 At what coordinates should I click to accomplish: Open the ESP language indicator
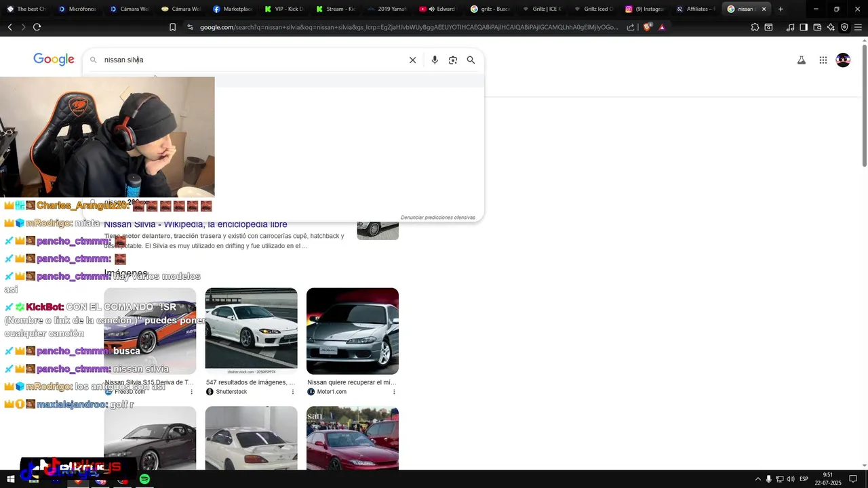click(x=804, y=479)
